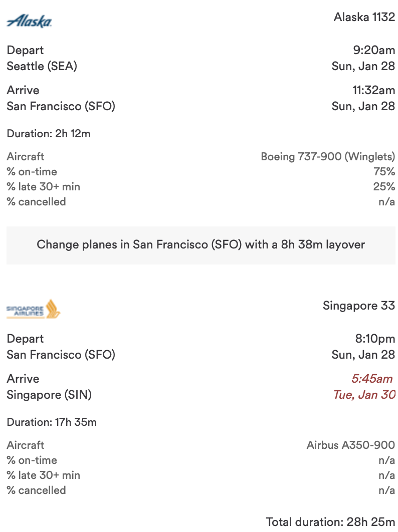Click the Duration: 2h 12m text
398x532 pixels.
[48, 134]
